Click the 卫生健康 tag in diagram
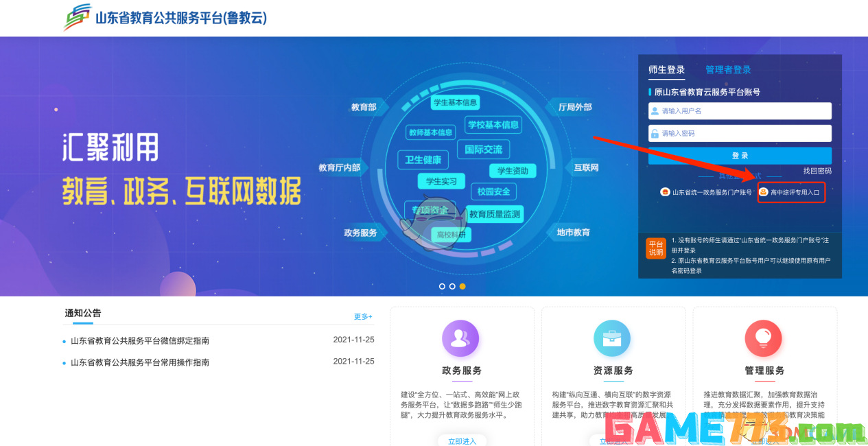The width and height of the screenshot is (868, 446). pyautogui.click(x=423, y=160)
